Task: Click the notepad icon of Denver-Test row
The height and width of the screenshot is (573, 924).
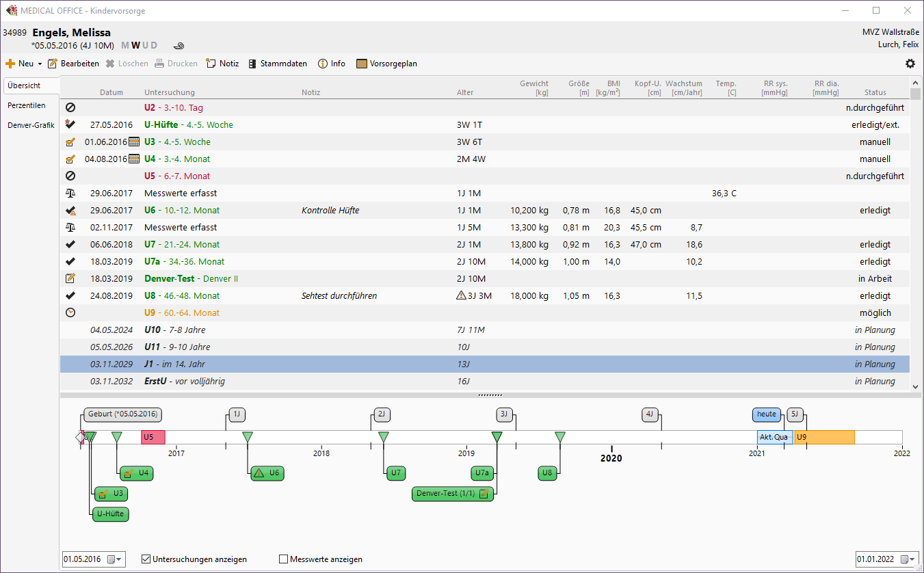Action: point(70,278)
